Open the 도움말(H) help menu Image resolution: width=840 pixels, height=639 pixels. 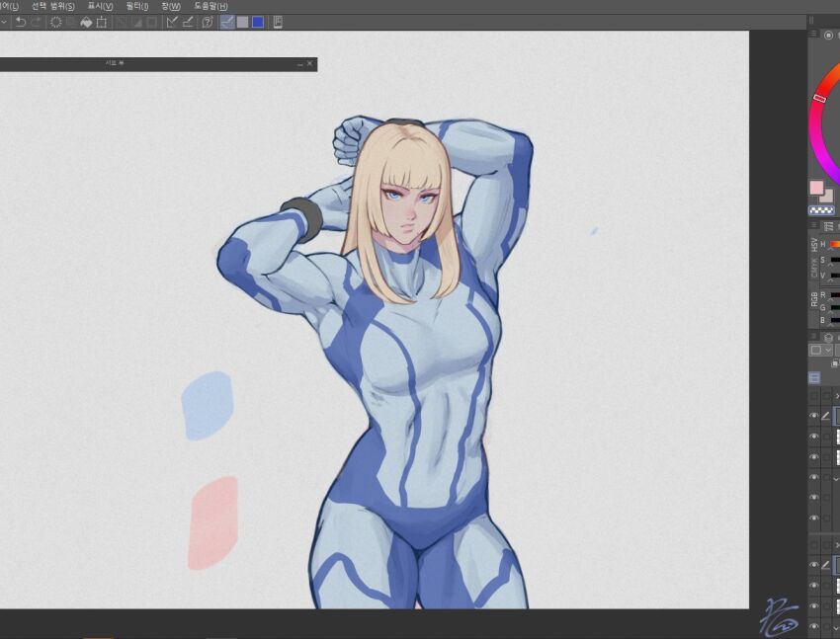point(210,7)
